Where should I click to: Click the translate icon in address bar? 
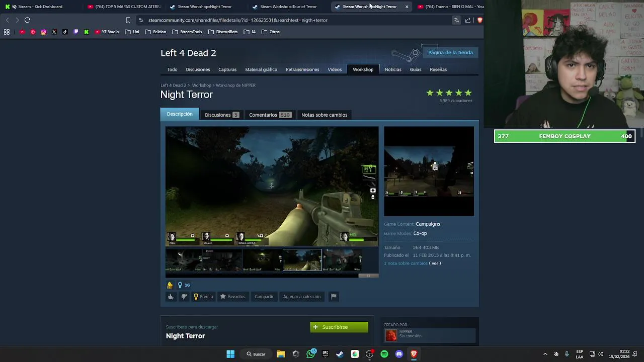pyautogui.click(x=456, y=20)
